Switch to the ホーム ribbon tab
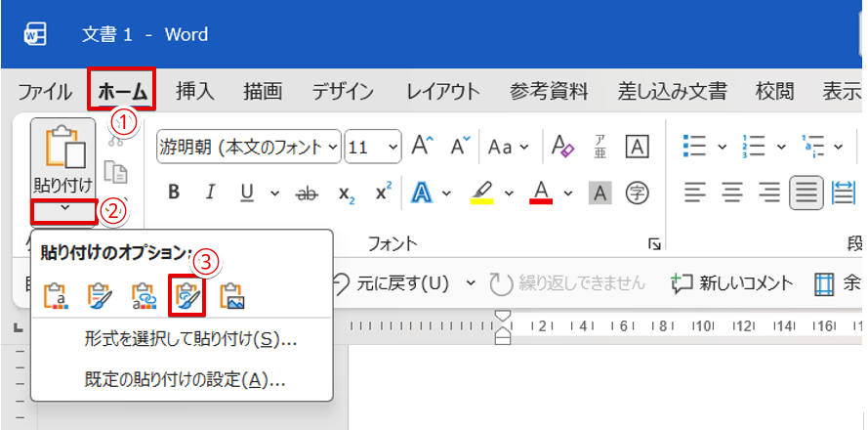This screenshot has width=868, height=430. point(122,92)
